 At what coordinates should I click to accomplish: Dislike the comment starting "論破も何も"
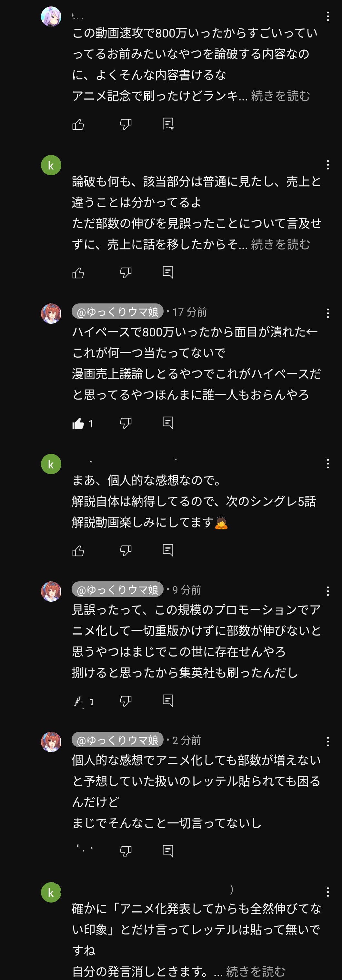tap(126, 272)
